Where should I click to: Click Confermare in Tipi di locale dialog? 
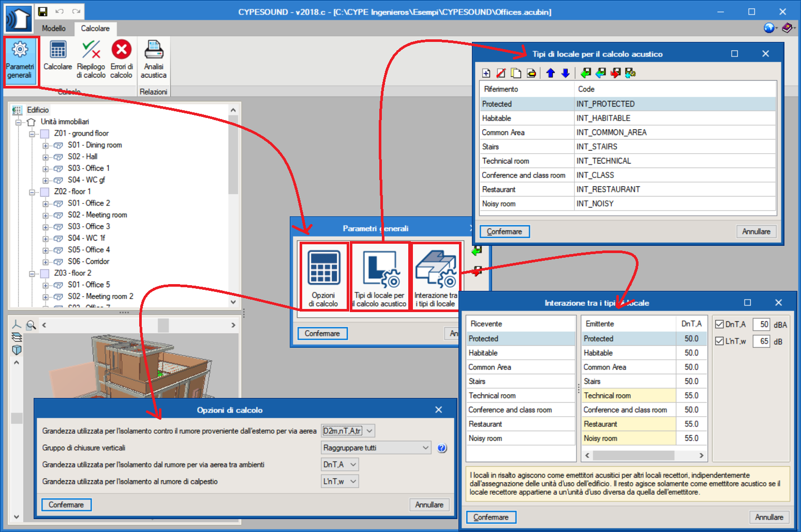click(505, 231)
